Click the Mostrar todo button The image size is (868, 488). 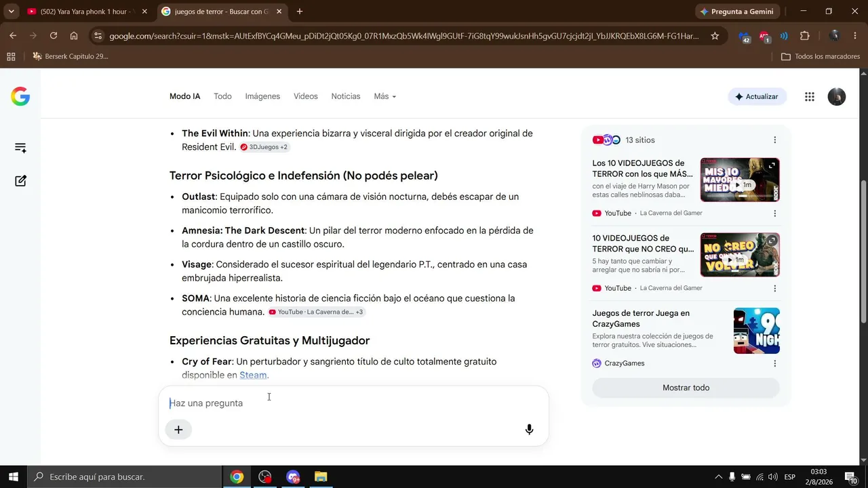click(x=686, y=388)
